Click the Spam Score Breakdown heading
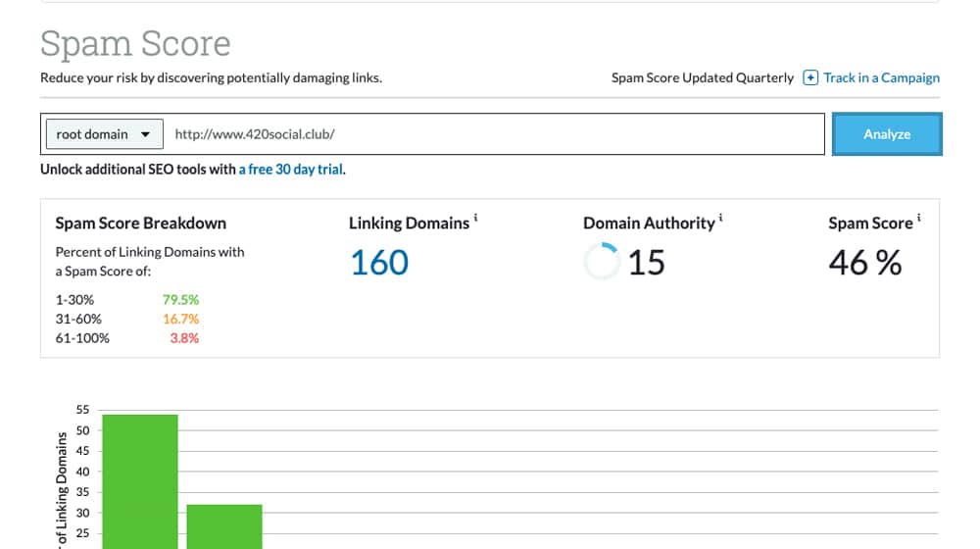Image resolution: width=980 pixels, height=549 pixels. [140, 224]
